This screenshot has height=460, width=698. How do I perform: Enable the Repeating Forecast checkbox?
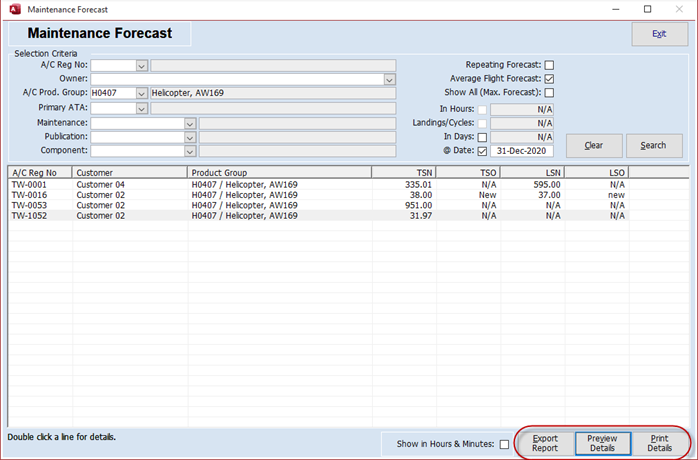549,65
